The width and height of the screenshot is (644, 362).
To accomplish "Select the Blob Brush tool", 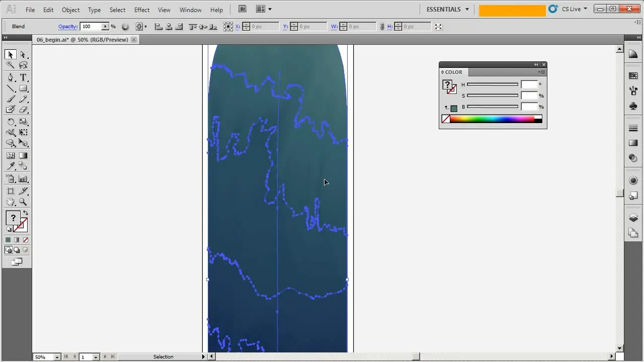I will (11, 110).
